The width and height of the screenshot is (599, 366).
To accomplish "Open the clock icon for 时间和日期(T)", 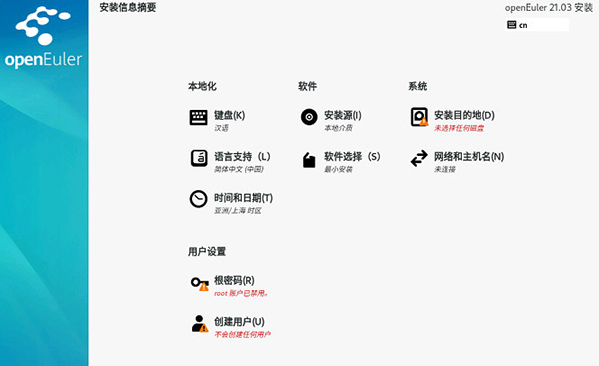I will click(198, 199).
